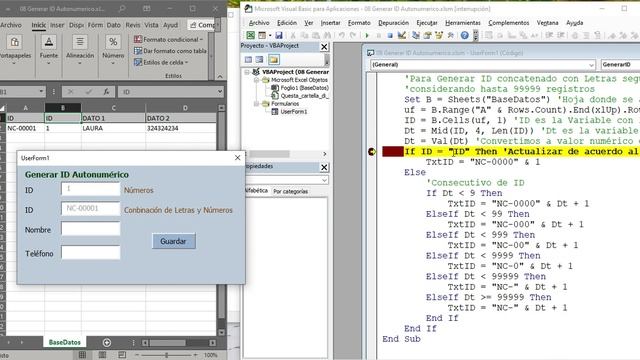Image resolution: width=640 pixels, height=360 pixels.
Task: Click the Teléfono text field in UserForm1
Action: tap(91, 253)
